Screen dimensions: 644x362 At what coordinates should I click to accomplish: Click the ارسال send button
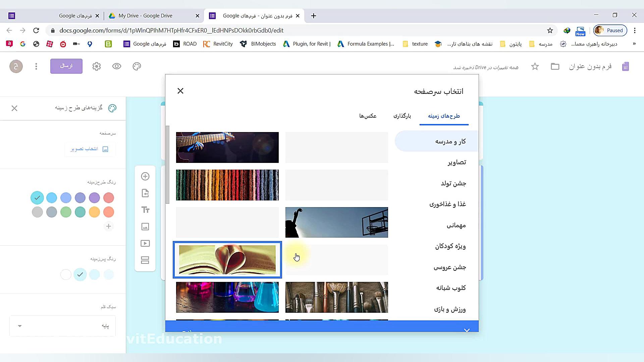66,66
